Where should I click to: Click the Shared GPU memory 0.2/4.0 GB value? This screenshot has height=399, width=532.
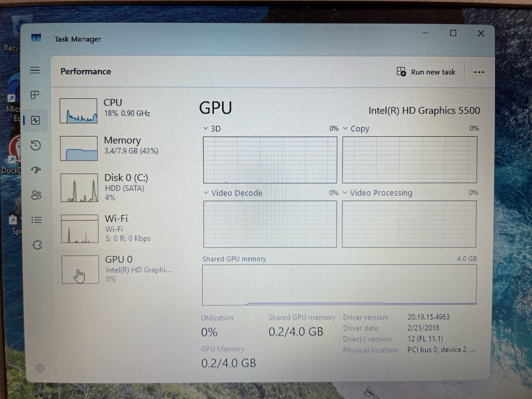(x=296, y=332)
